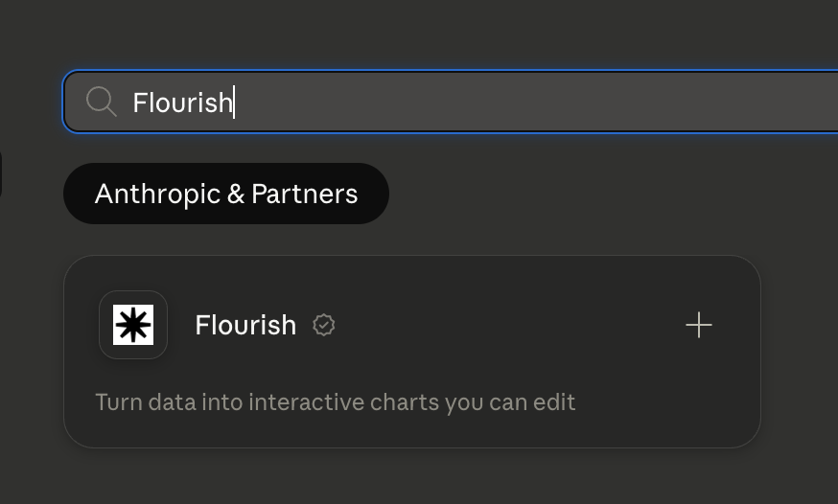The image size is (838, 504).
Task: Place cursor after Flourish in search box
Action: click(x=234, y=102)
